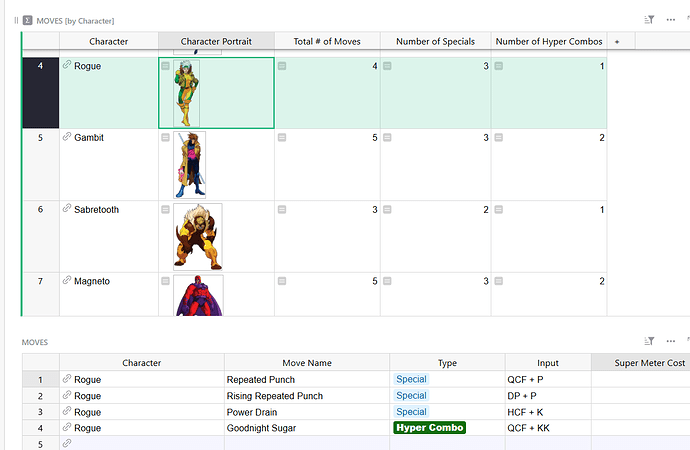Select row number 7 header for Magneto
Viewport: 690px width, 450px height.
click(40, 294)
